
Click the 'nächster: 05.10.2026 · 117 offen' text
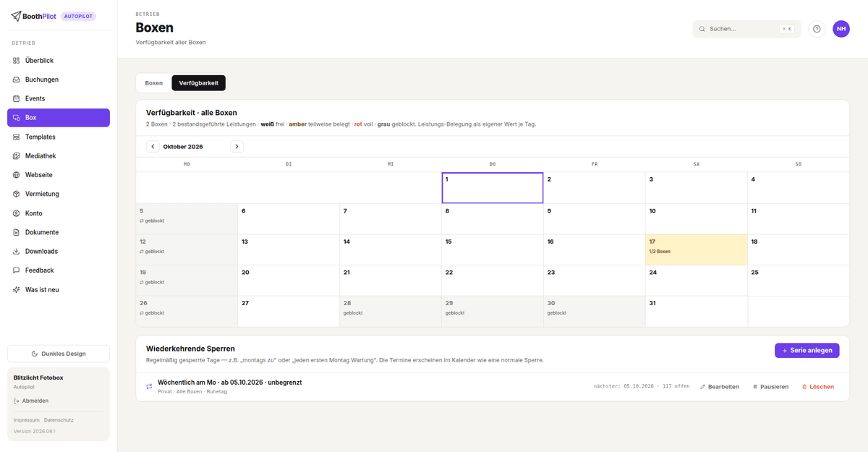643,387
